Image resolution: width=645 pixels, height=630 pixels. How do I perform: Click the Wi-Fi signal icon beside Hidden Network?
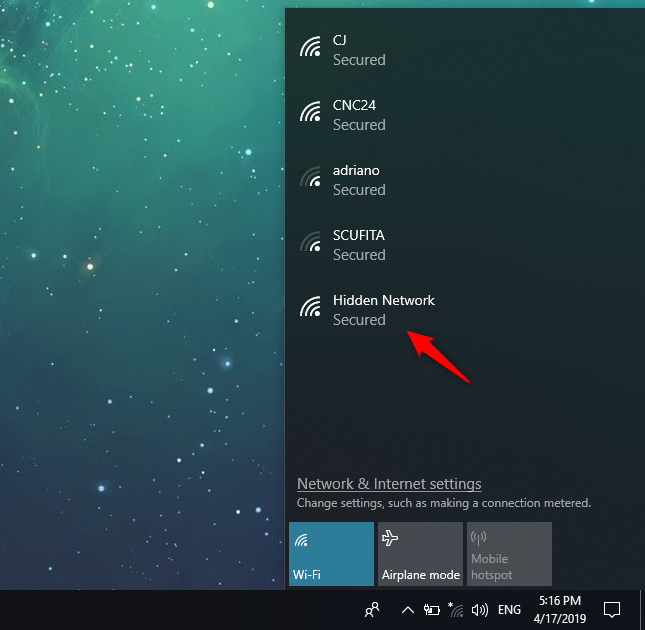coord(310,306)
